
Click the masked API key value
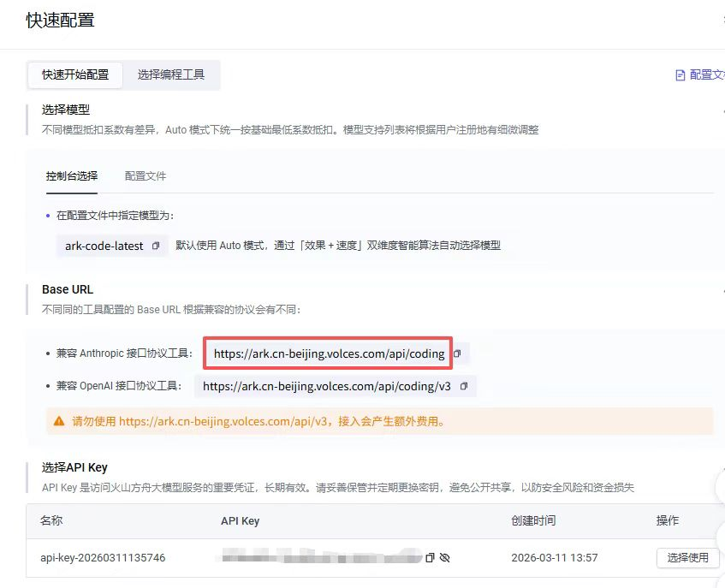(x=319, y=557)
